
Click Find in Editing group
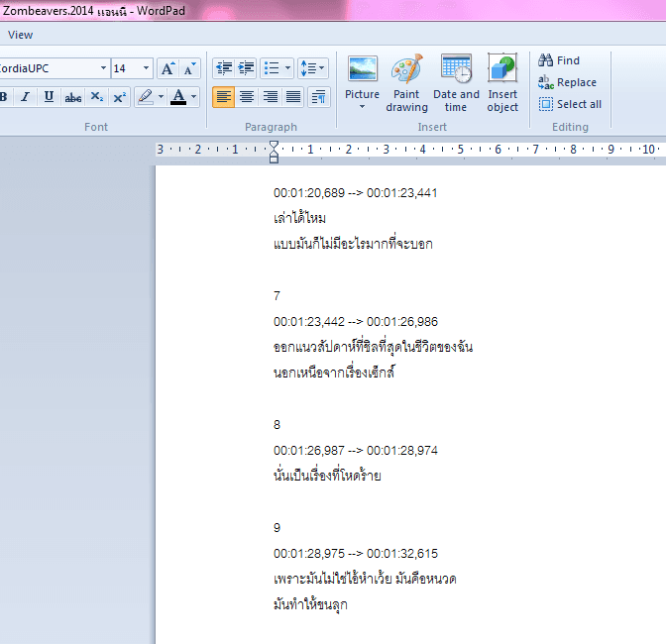[x=559, y=60]
